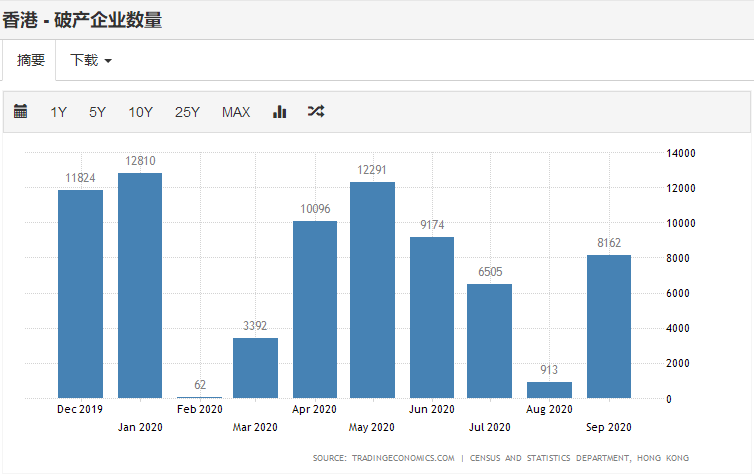Click the 11824 value label
754x474 pixels.
pos(80,178)
